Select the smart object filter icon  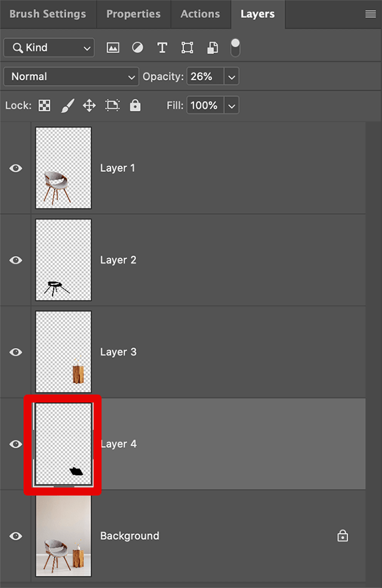coord(212,47)
